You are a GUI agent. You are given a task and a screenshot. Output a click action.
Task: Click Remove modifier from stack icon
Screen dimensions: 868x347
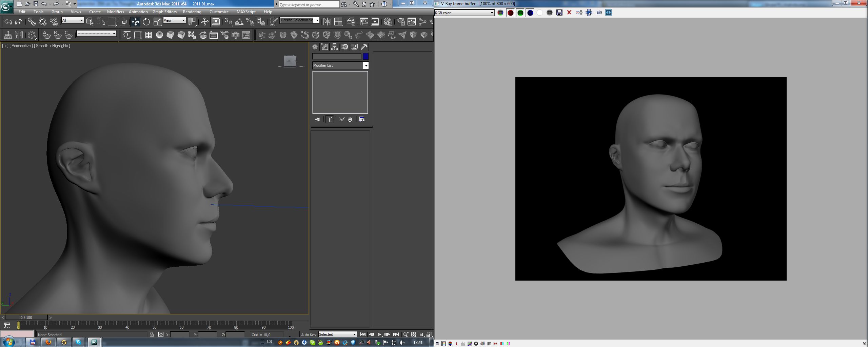[350, 119]
